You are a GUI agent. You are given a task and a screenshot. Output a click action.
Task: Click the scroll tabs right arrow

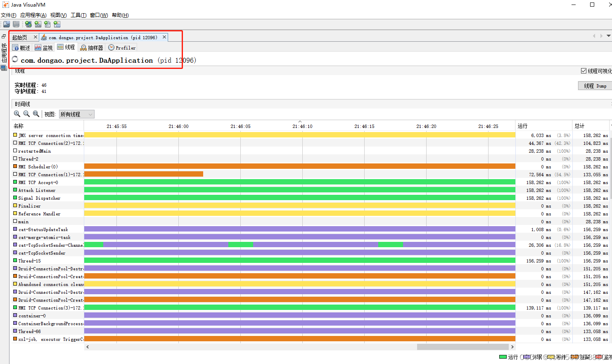pyautogui.click(x=601, y=36)
